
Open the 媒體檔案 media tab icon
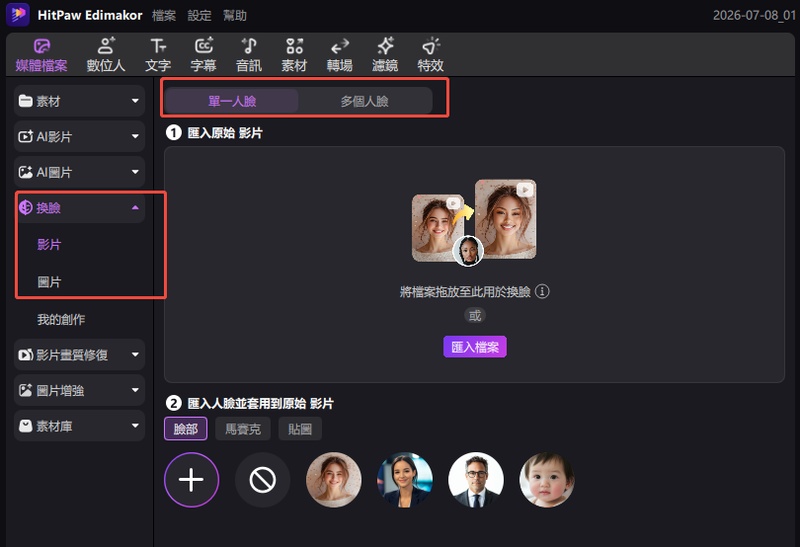[x=41, y=46]
